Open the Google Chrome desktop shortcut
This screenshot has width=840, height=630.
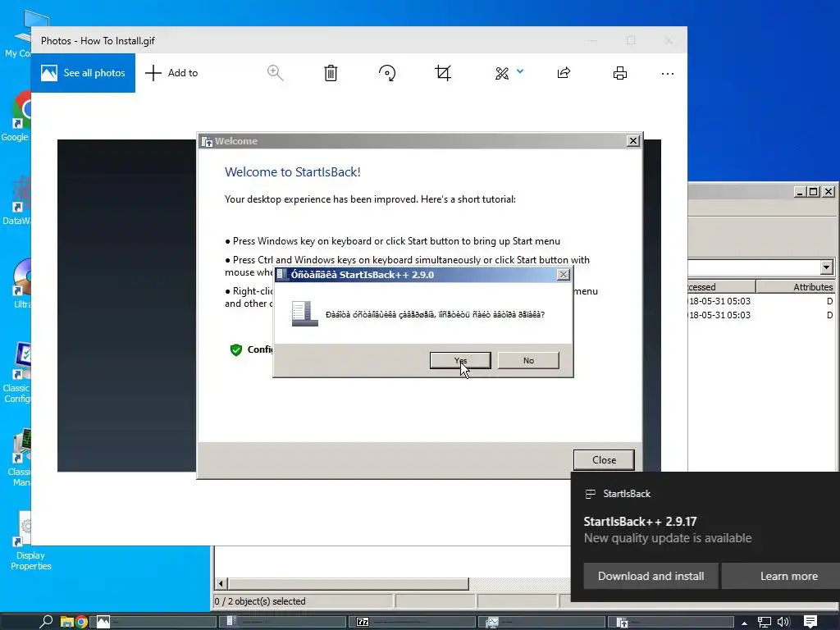pos(16,116)
